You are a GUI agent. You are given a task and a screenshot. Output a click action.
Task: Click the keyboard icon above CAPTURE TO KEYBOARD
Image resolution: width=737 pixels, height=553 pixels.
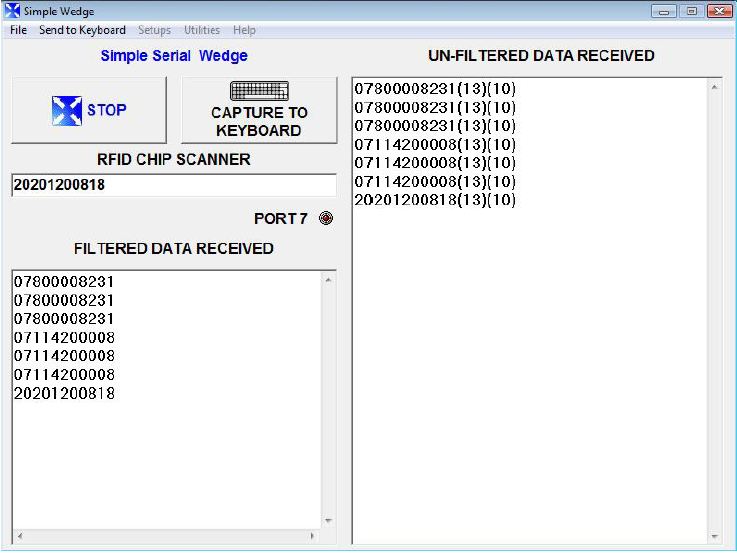259,91
